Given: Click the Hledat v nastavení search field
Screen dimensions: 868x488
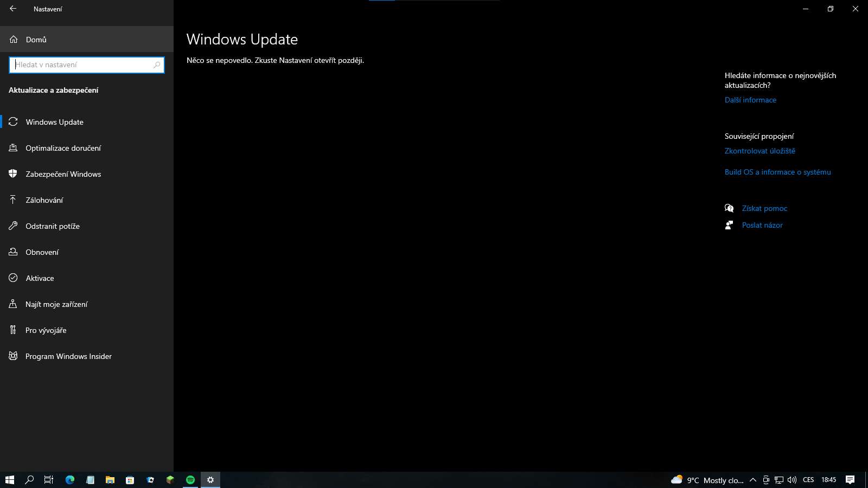Looking at the screenshot, I should point(81,65).
